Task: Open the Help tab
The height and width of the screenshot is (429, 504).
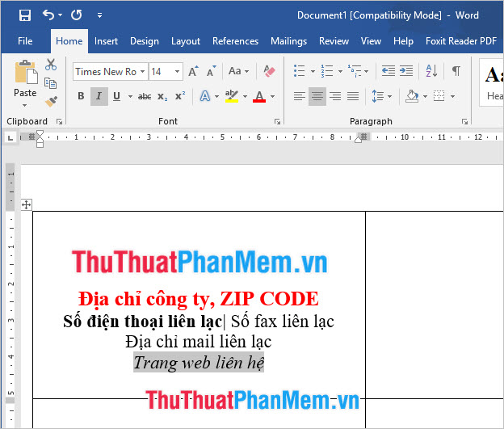Action: coord(403,41)
